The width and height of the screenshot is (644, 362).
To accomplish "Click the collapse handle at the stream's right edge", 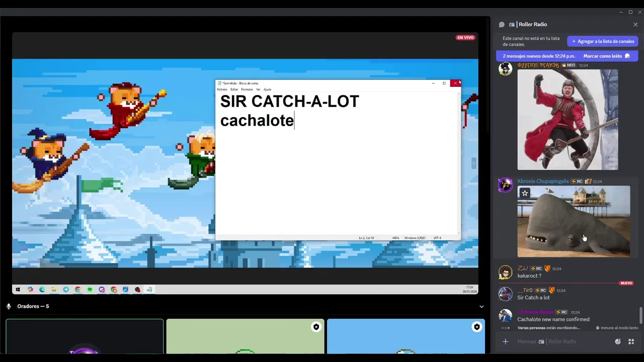I will click(473, 163).
